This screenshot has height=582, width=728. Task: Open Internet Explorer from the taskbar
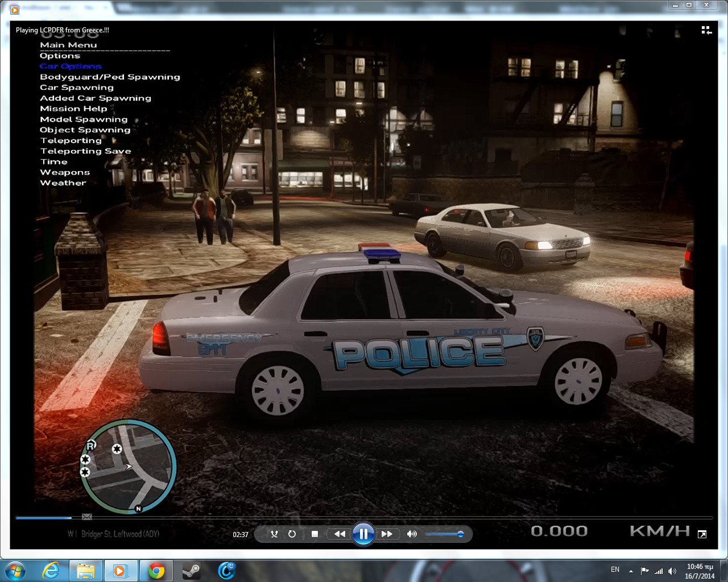click(x=51, y=570)
